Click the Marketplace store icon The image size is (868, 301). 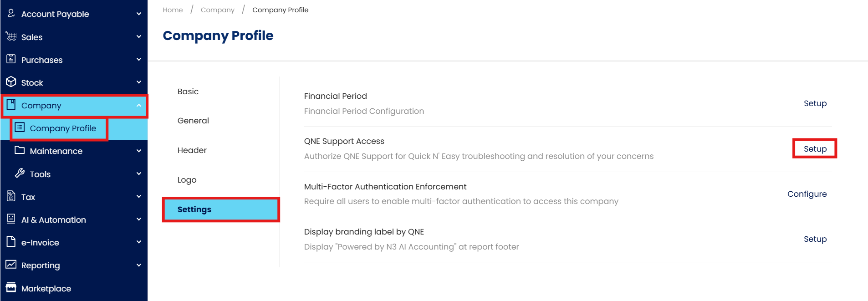[11, 288]
